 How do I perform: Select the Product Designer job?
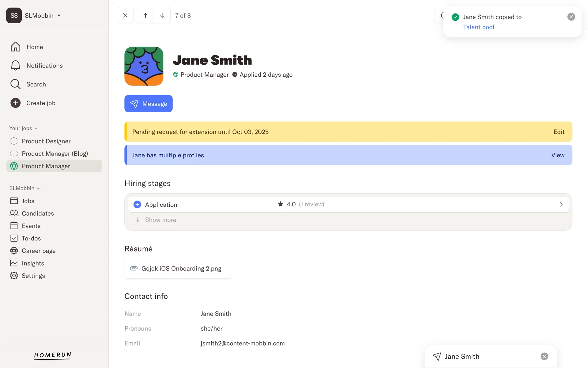[x=46, y=141]
